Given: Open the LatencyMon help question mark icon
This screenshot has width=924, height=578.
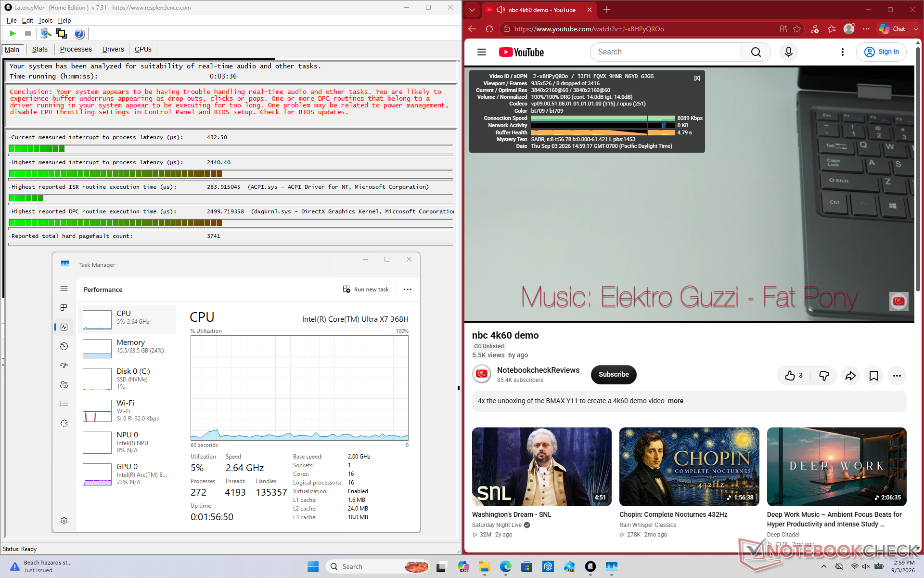Looking at the screenshot, I should tap(79, 33).
